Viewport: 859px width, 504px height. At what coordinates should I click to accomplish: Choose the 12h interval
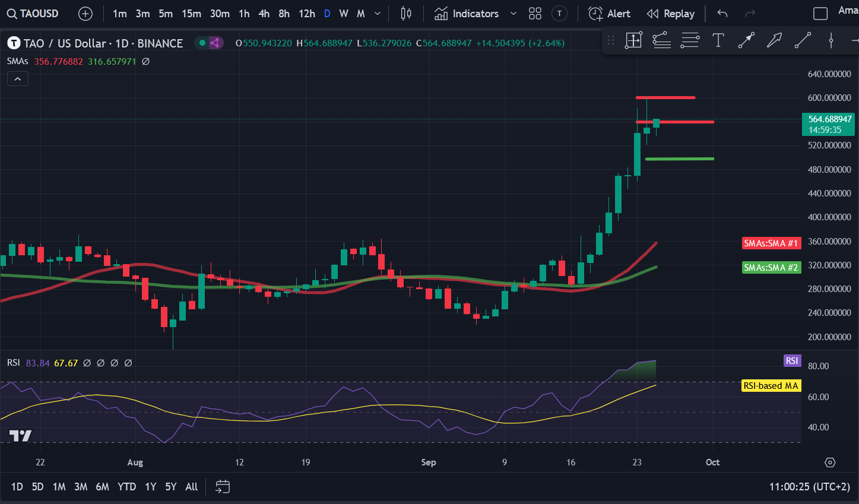tap(307, 14)
